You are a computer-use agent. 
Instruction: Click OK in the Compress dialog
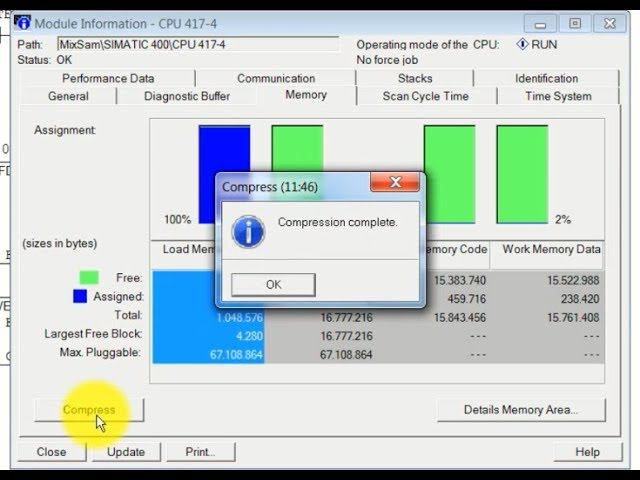tap(273, 284)
